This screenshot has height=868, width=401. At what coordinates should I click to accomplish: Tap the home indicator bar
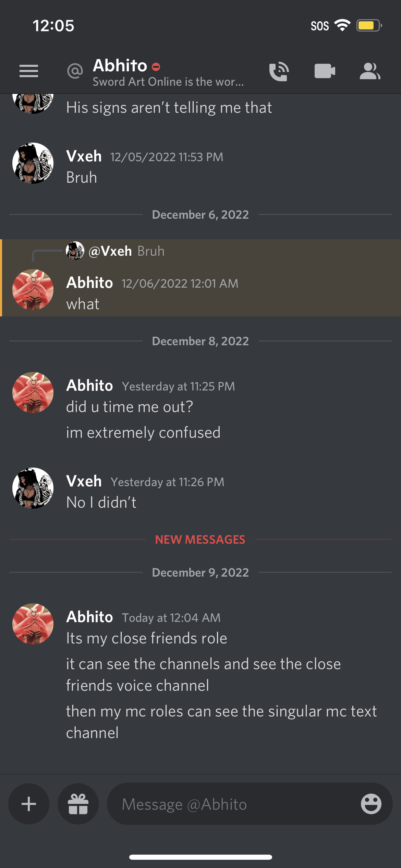(200, 857)
